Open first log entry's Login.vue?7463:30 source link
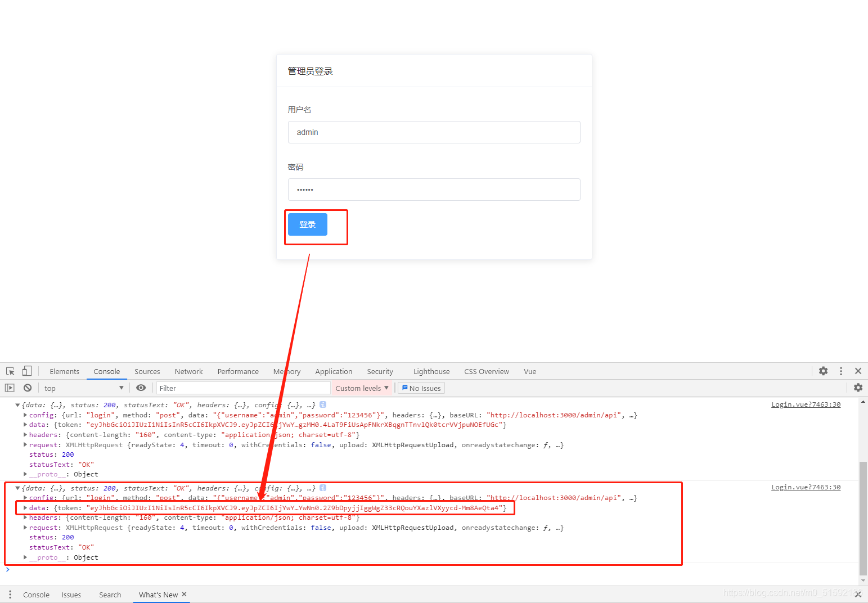This screenshot has width=868, height=603. click(x=806, y=404)
